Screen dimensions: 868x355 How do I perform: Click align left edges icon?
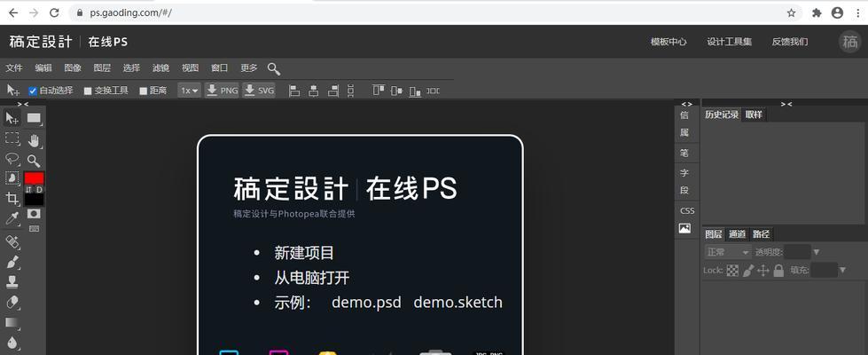[x=294, y=91]
